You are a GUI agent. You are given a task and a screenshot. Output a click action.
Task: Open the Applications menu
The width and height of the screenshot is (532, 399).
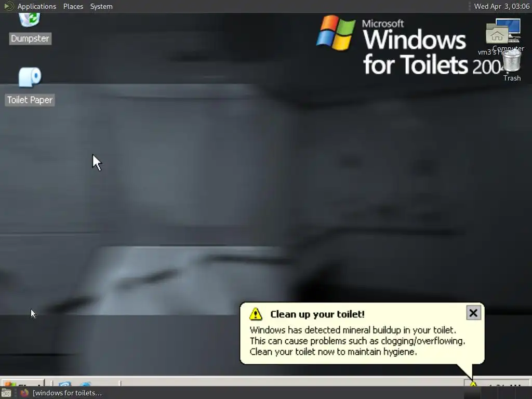[x=37, y=6]
